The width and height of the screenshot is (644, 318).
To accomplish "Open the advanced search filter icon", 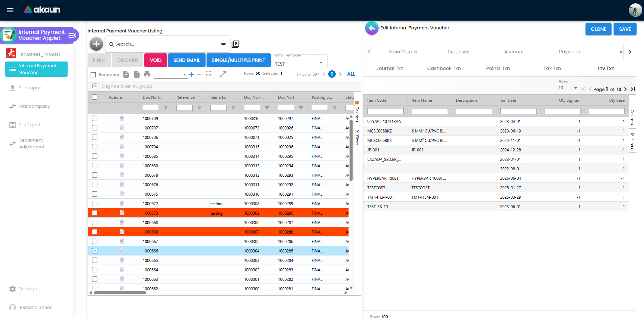I will tap(223, 44).
